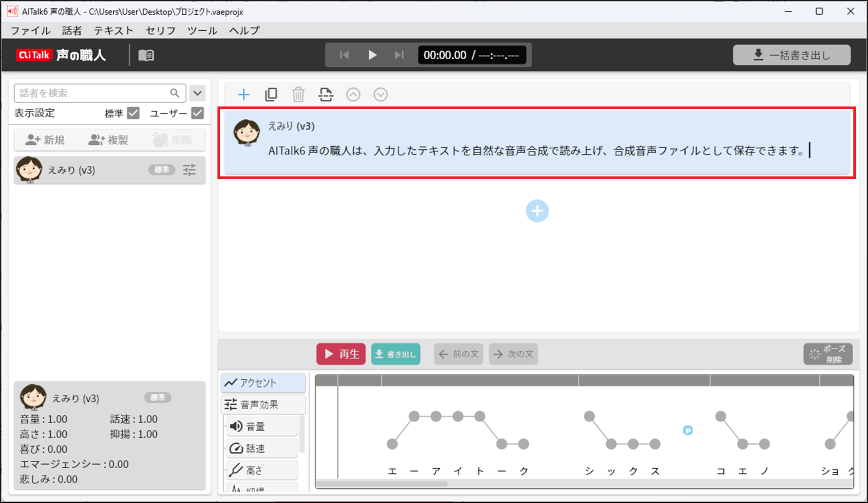Click the 抑揚 : 1.00 value
Image resolution: width=868 pixels, height=503 pixels.
(x=134, y=434)
